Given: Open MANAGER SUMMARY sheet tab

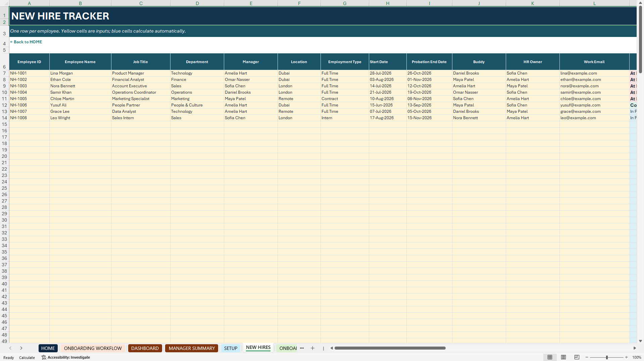Looking at the screenshot, I should click(192, 348).
